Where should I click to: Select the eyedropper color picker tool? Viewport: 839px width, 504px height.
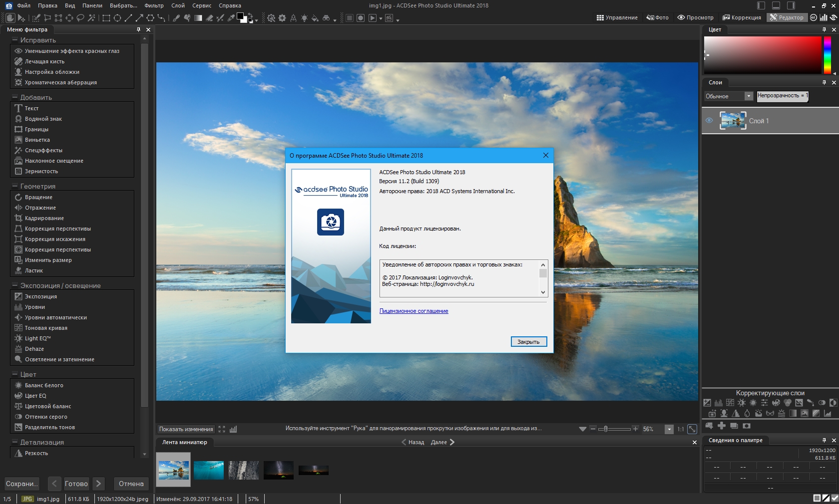coord(231,18)
